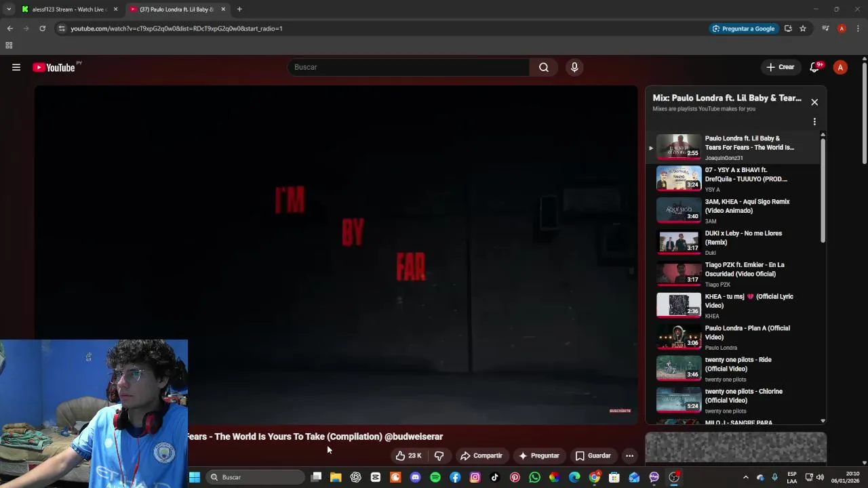This screenshot has height=488, width=868.
Task: Click the Crear button
Action: point(781,67)
